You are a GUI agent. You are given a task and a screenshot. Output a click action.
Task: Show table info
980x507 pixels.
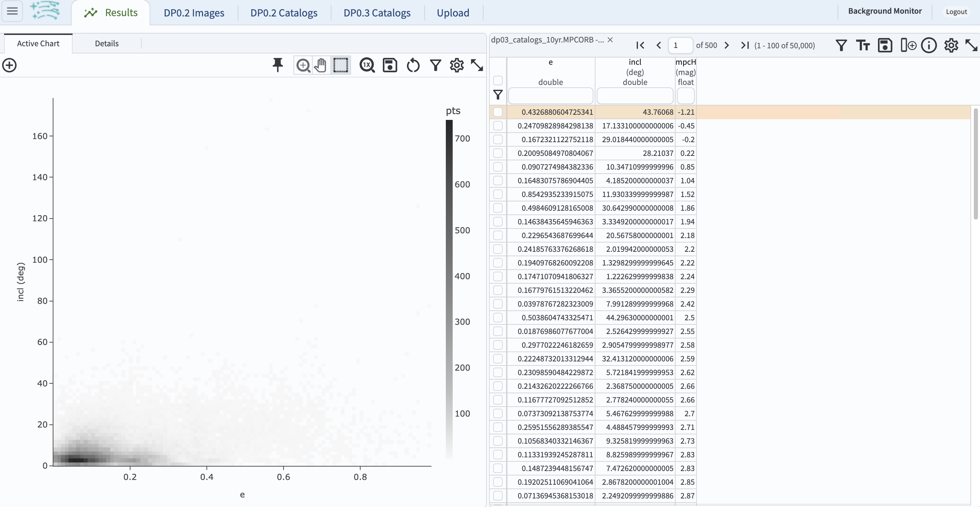(x=929, y=45)
